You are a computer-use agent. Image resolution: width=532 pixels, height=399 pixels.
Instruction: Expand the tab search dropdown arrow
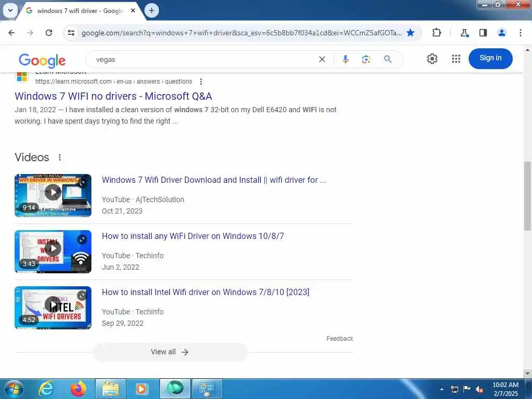point(10,10)
